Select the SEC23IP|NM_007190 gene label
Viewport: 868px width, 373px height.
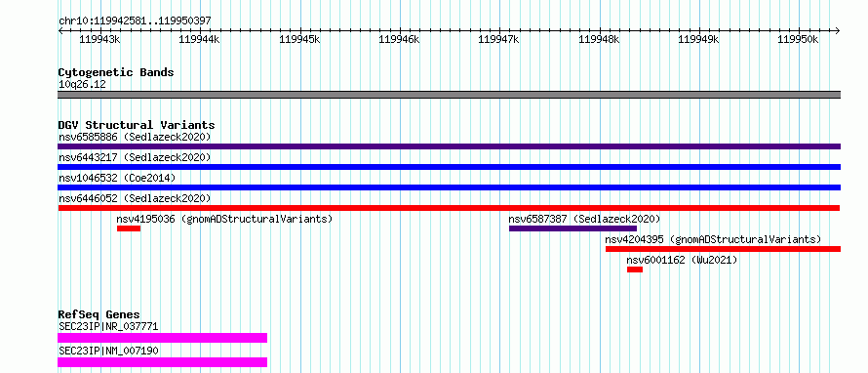108,352
